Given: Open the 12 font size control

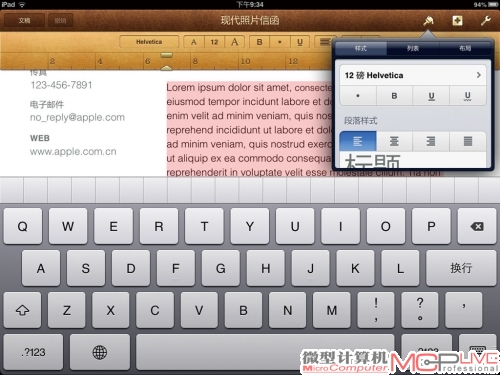Looking at the screenshot, I should click(214, 42).
